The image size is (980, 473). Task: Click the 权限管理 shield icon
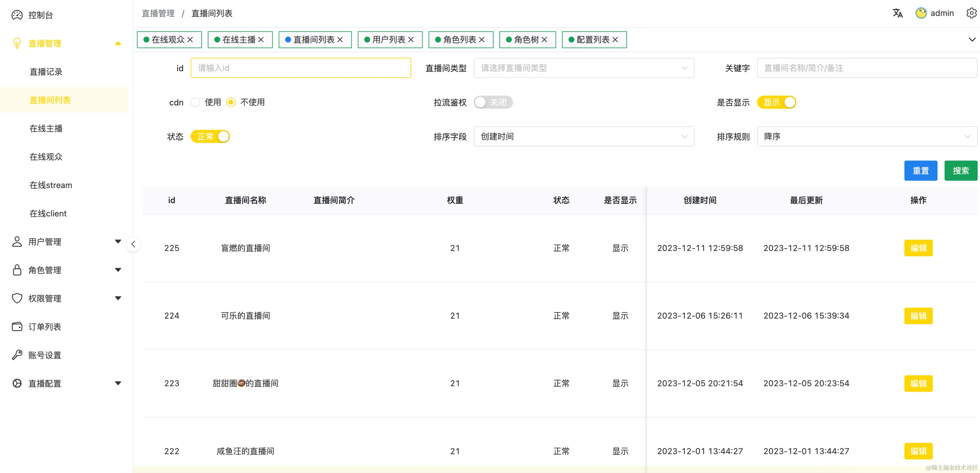(x=17, y=298)
